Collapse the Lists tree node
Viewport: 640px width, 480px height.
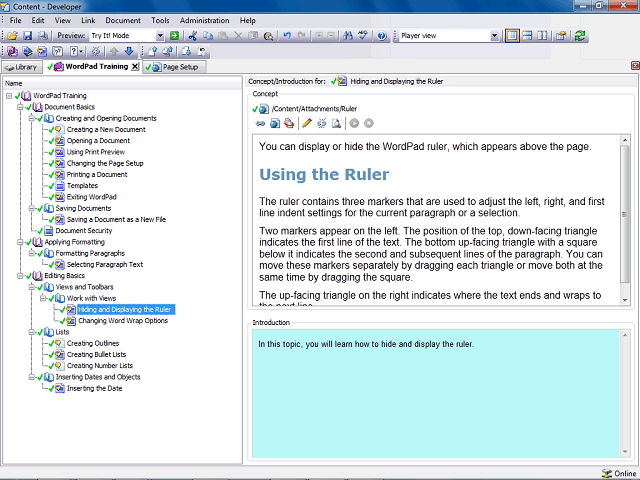(x=31, y=332)
